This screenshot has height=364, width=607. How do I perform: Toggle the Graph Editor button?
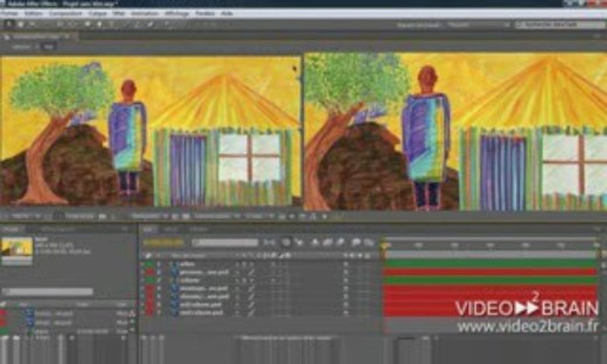pyautogui.click(x=369, y=243)
